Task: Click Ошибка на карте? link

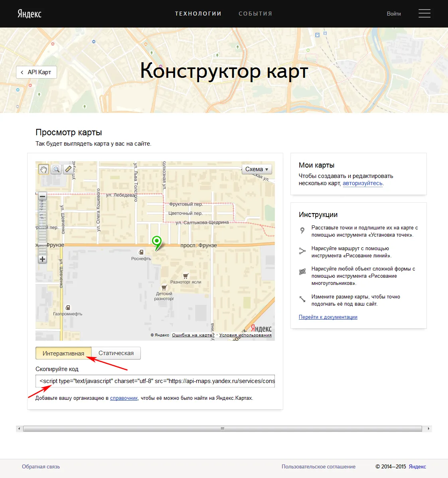Action: pos(193,335)
